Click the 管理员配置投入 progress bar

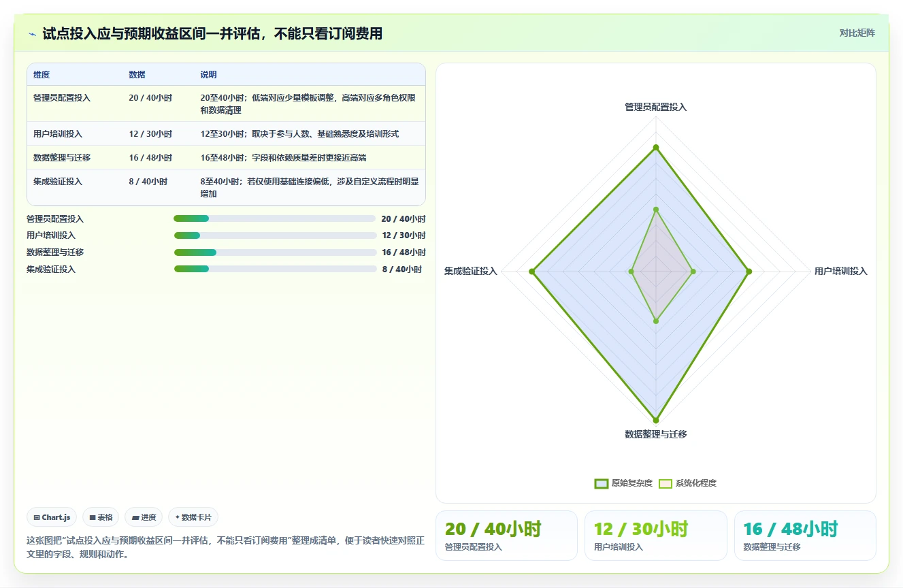point(274,218)
